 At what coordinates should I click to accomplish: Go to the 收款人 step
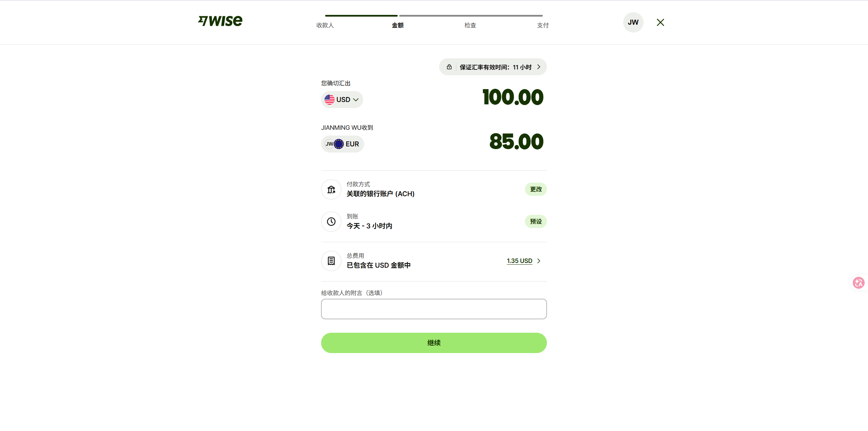point(325,25)
